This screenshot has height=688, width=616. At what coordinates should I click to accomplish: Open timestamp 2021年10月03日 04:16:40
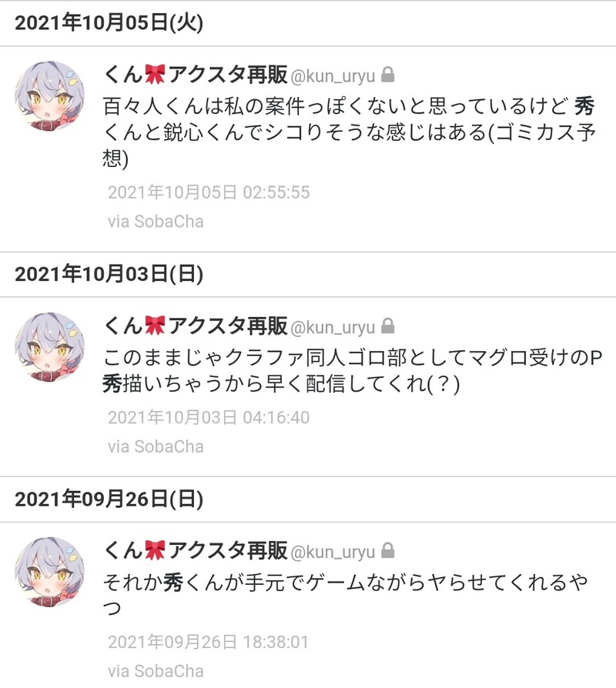tap(209, 417)
